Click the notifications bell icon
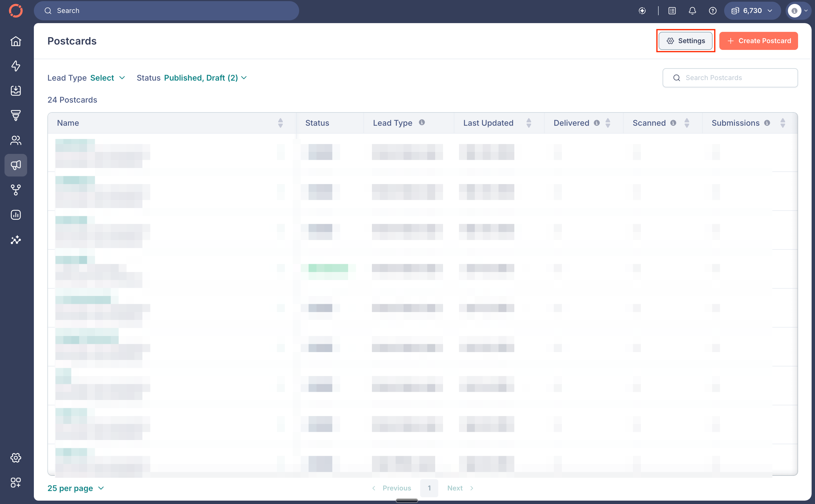The width and height of the screenshot is (815, 504). pos(692,11)
